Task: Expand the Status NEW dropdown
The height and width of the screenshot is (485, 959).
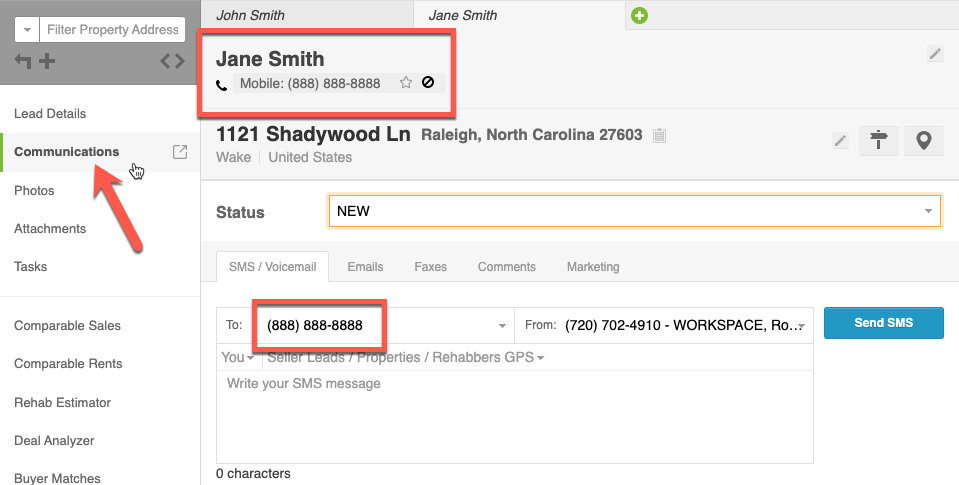Action: 634,211
